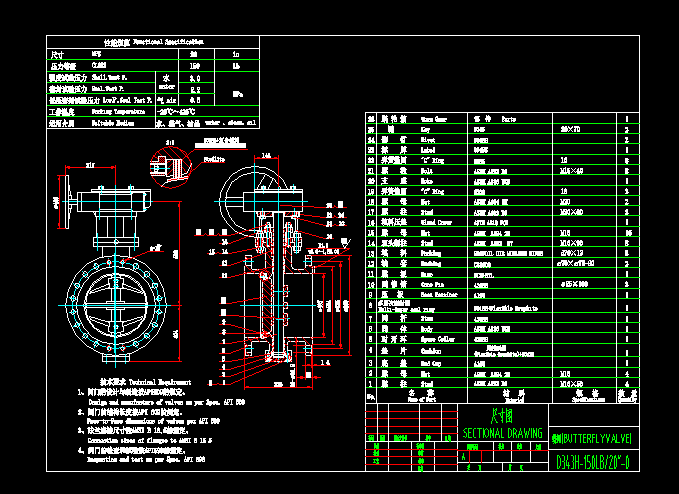The width and height of the screenshot is (679, 494).
Task: Click the green 'SECTIONAL DRAWING' title text
Action: point(502,433)
